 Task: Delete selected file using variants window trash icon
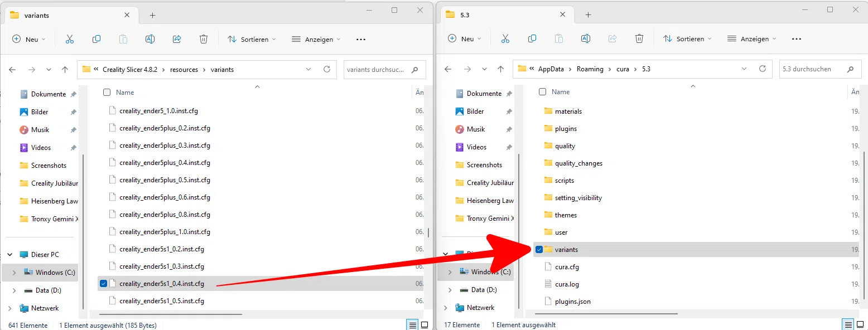click(x=204, y=39)
